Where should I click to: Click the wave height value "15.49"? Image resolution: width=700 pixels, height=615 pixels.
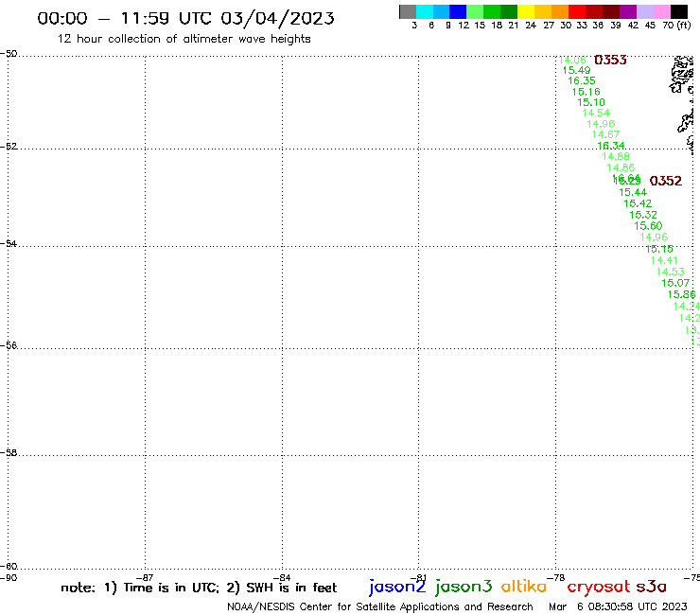(x=576, y=70)
